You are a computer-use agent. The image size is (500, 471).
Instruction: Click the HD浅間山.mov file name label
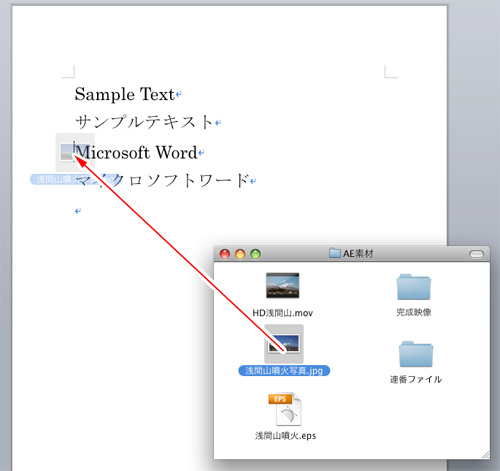[x=283, y=313]
